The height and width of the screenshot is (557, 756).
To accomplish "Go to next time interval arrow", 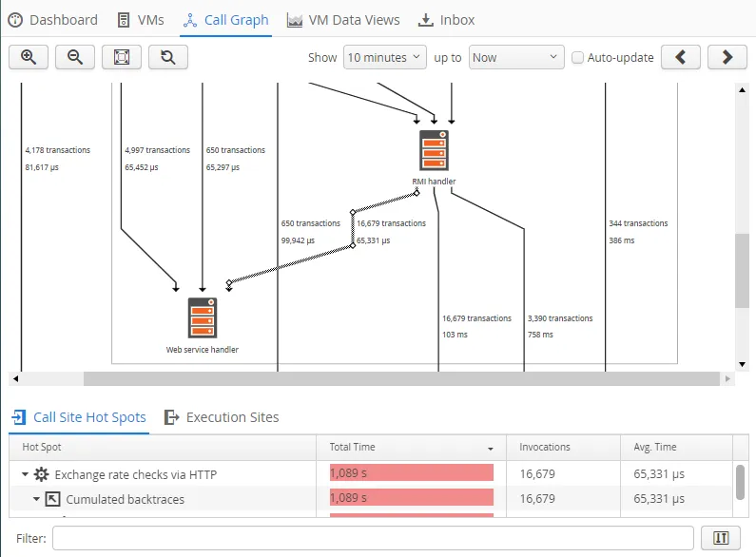I will pyautogui.click(x=727, y=57).
